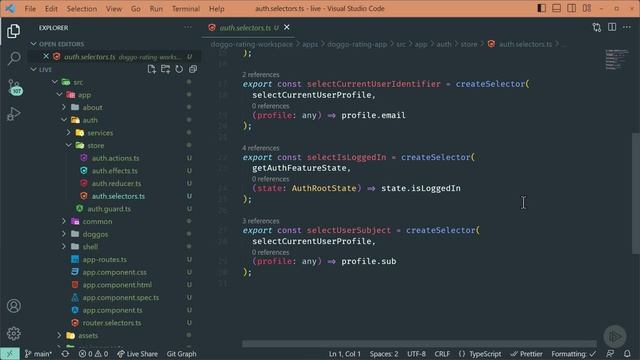This screenshot has height=360, width=640.
Task: Open Explorer views and more actions menu
Action: tap(188, 28)
